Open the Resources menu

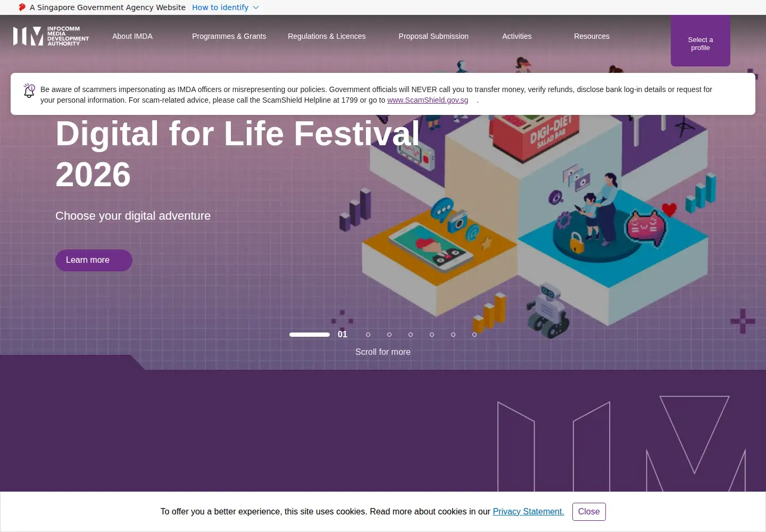tap(592, 36)
